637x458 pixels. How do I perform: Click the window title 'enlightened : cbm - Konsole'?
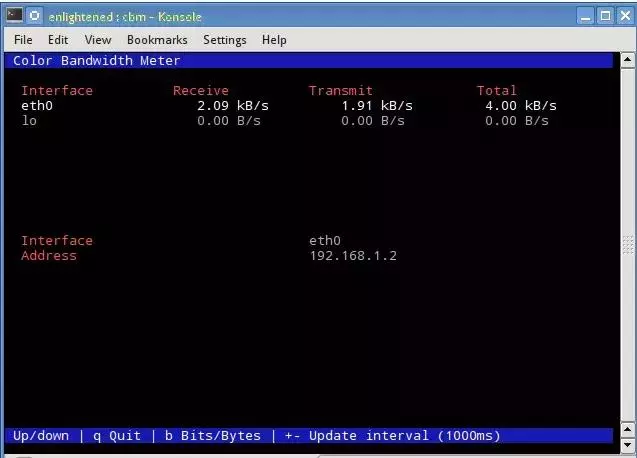[125, 17]
